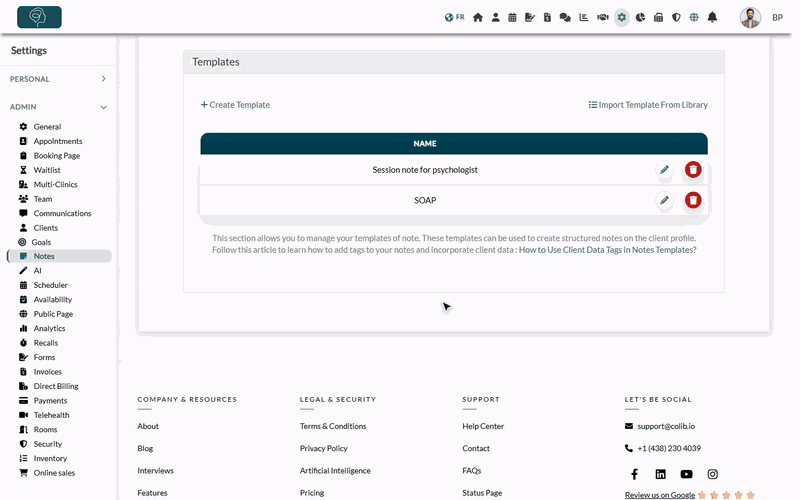
Task: Select the Notes settings item
Action: (59, 256)
